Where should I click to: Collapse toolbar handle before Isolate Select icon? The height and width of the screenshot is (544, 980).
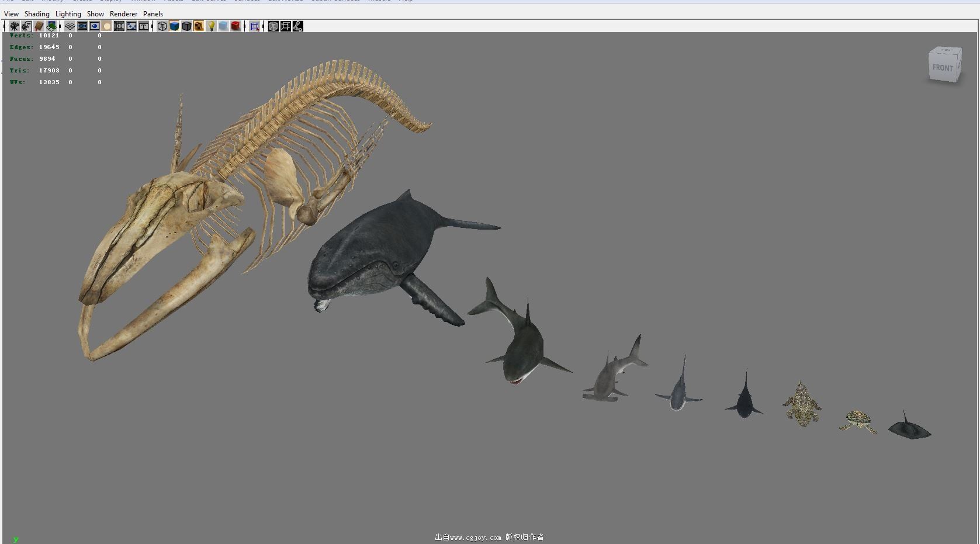coord(245,26)
